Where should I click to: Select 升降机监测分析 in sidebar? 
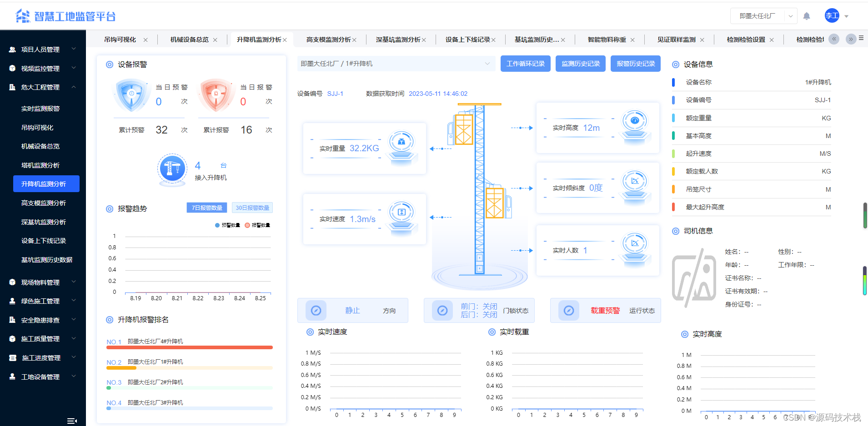[x=46, y=183]
